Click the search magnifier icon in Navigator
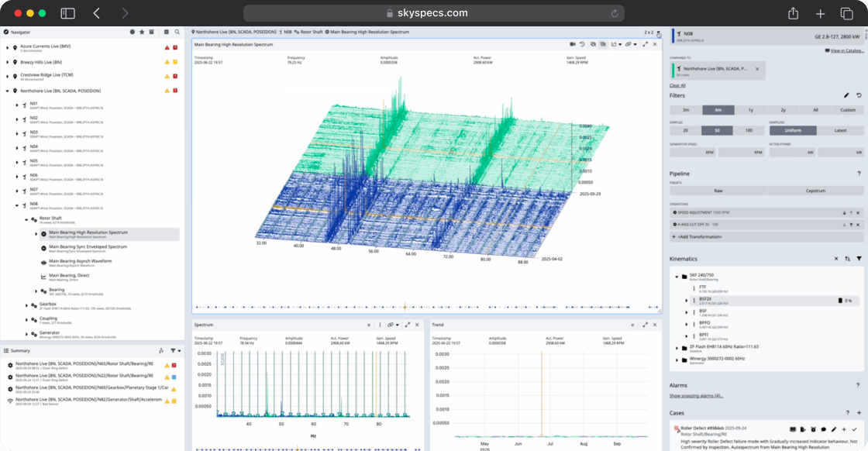This screenshot has height=451, width=868. point(177,32)
